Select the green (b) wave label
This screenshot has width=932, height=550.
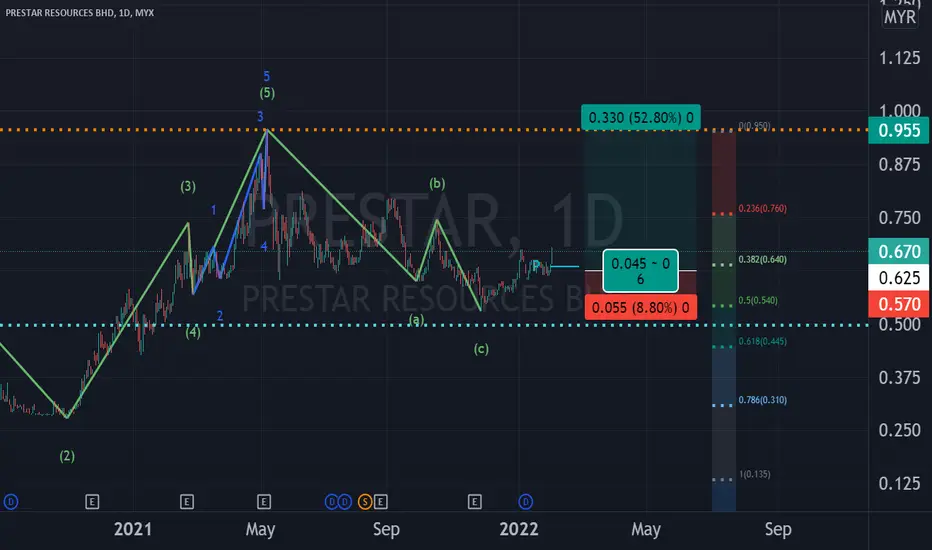(437, 183)
